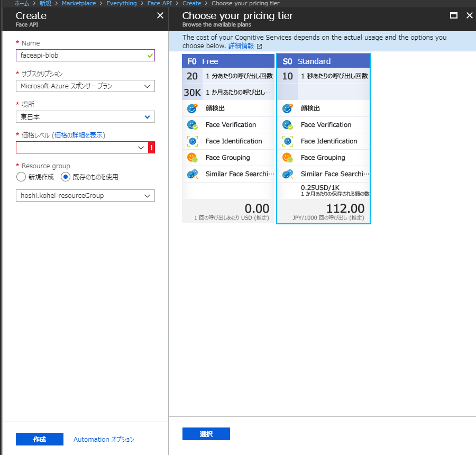Close the Create Face API blade
This screenshot has width=476, height=455.
pyautogui.click(x=160, y=15)
